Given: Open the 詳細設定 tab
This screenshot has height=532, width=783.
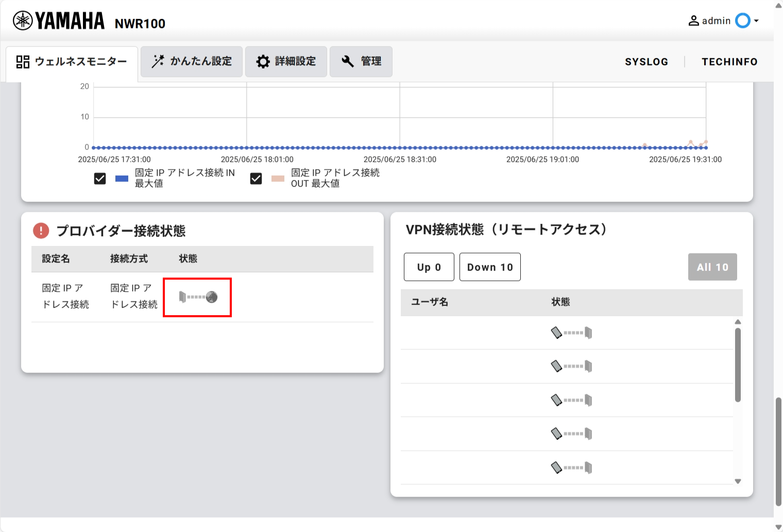Looking at the screenshot, I should coord(286,61).
